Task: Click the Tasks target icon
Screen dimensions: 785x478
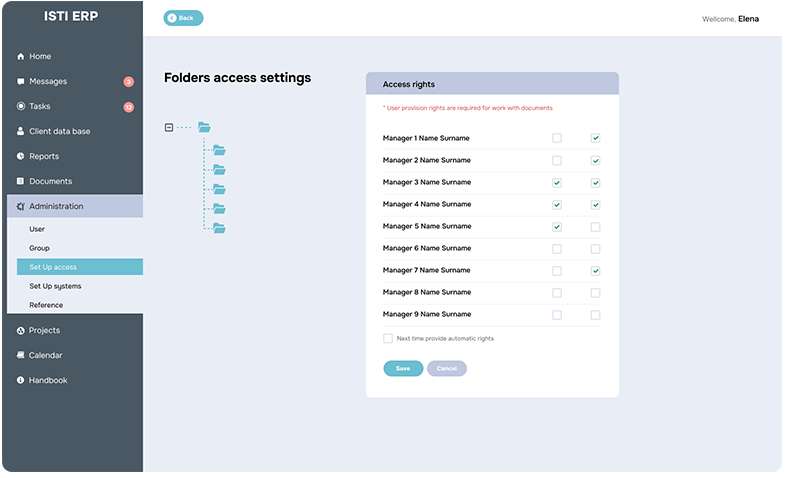Action: pos(21,106)
